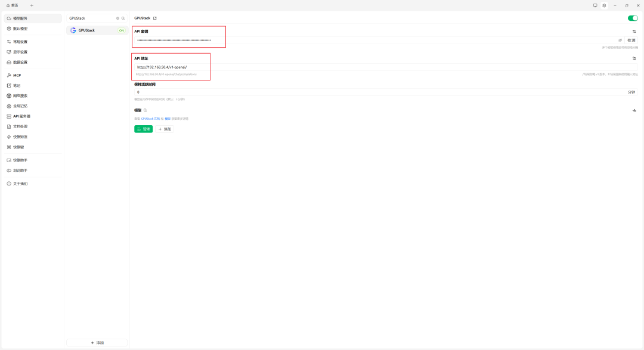This screenshot has width=644, height=350.
Task: Open settings with the gear icon top right
Action: (x=604, y=5)
